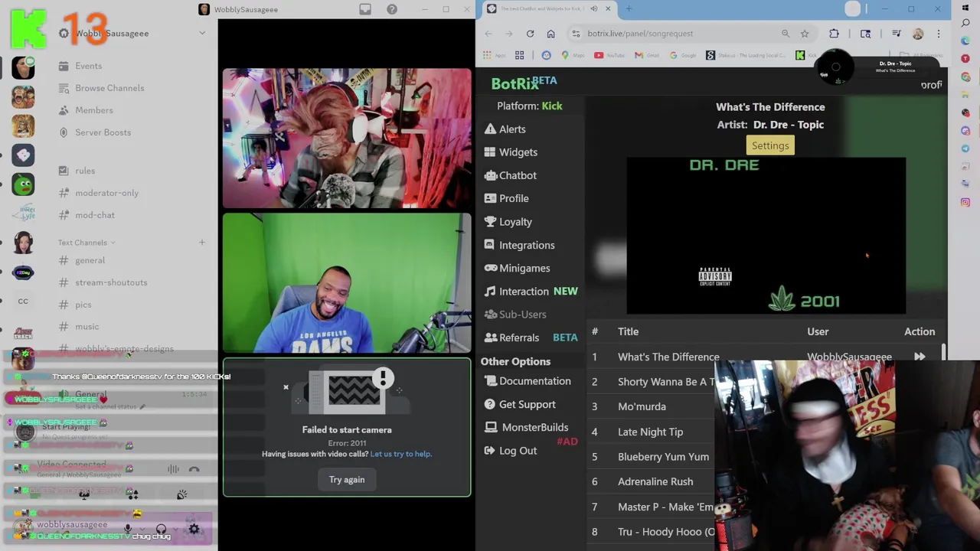
Task: Open BotRix Widgets section
Action: [511, 152]
